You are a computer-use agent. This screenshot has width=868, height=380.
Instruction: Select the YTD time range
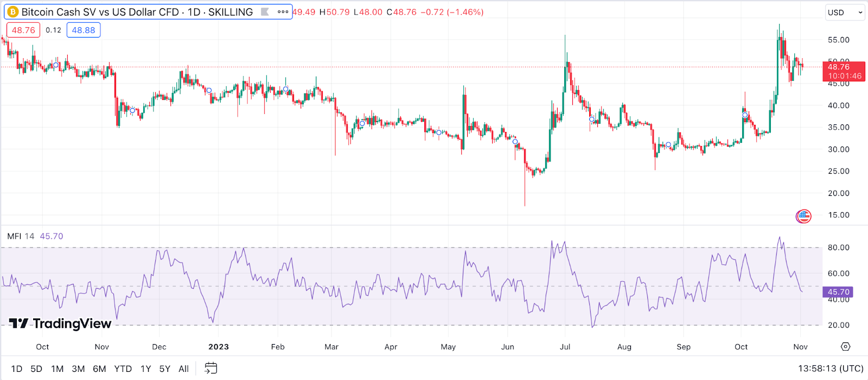tap(123, 369)
